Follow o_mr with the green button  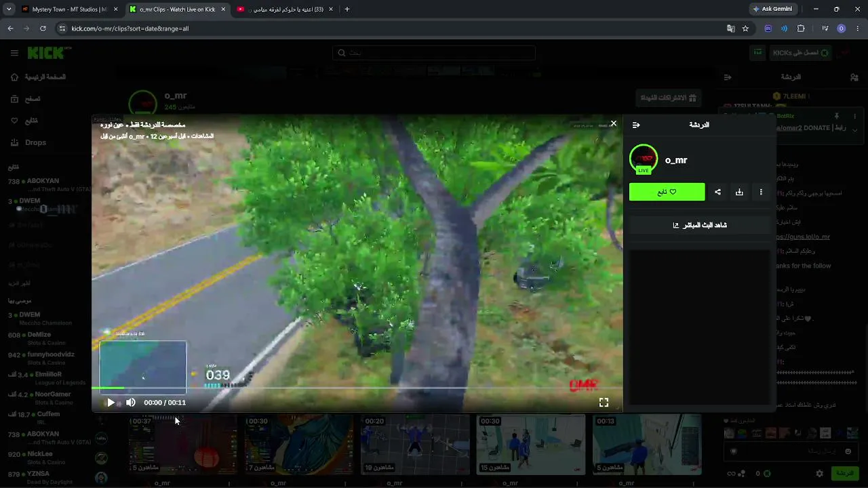click(x=667, y=192)
